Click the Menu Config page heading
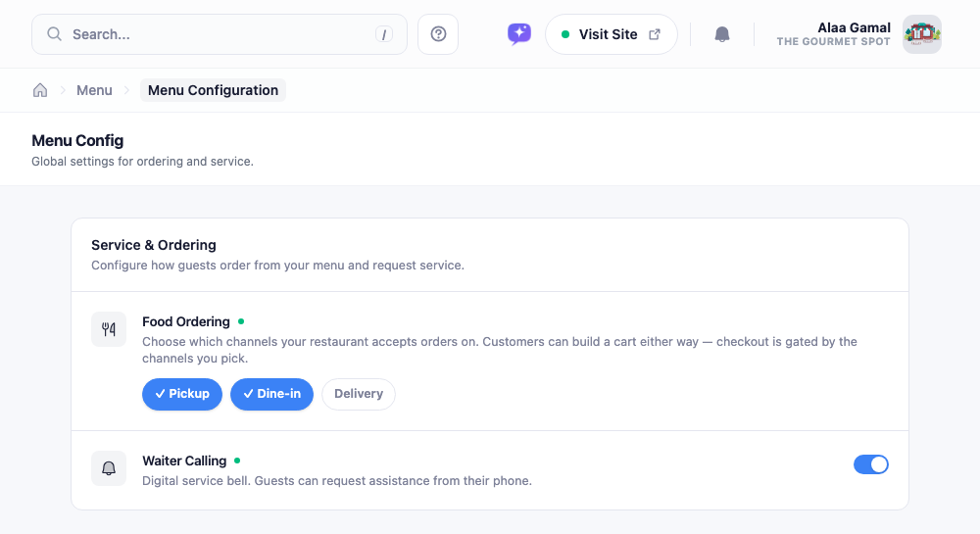The image size is (980, 534). (x=77, y=140)
